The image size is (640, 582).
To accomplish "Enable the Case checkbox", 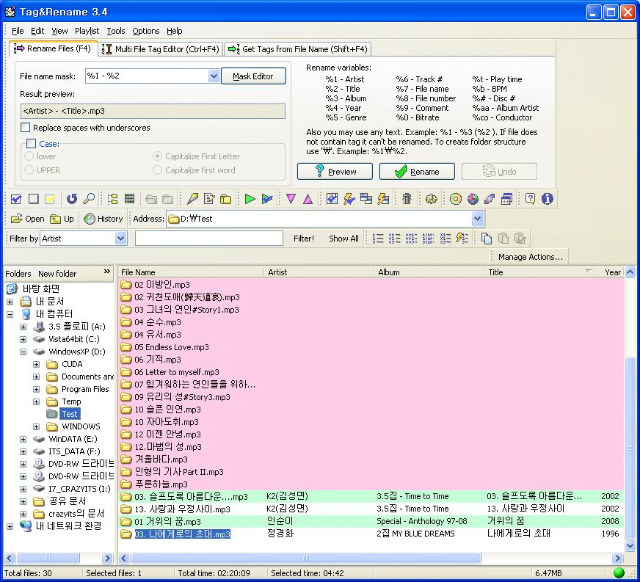I will pyautogui.click(x=31, y=143).
